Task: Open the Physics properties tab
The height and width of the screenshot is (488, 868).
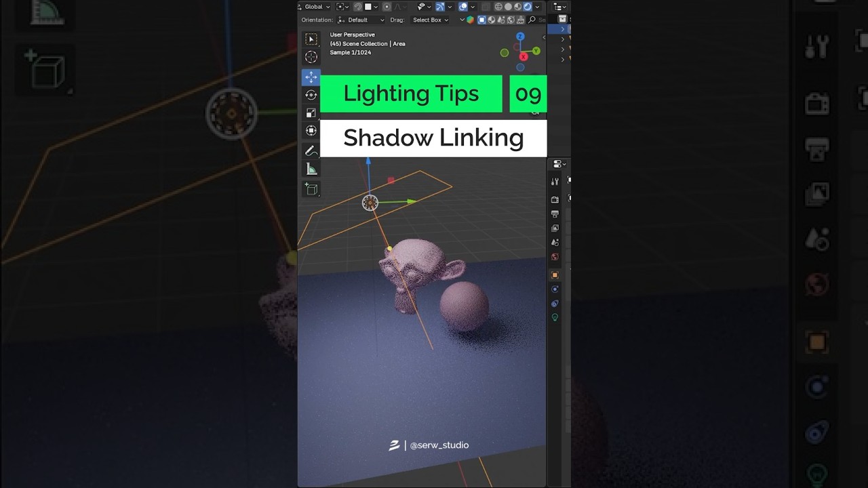Action: point(555,289)
